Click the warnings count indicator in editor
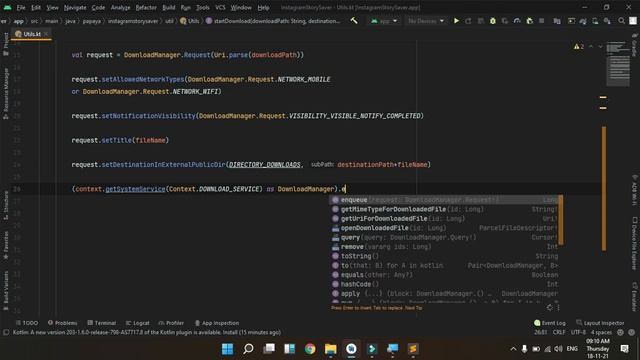The width and height of the screenshot is (640, 360). pos(579,47)
